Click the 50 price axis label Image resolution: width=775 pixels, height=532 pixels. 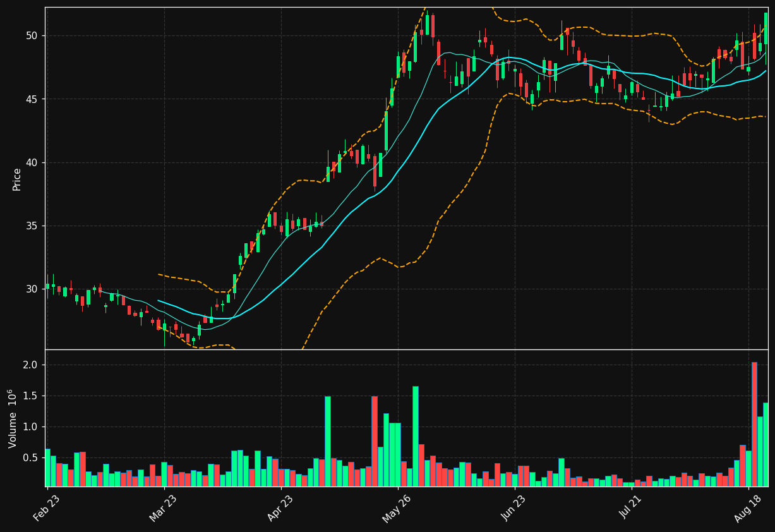click(33, 36)
